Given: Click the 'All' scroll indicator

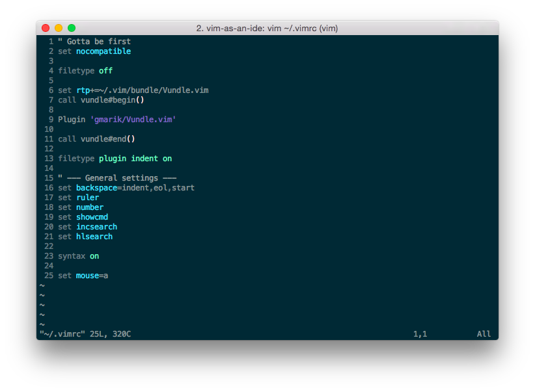Looking at the screenshot, I should point(484,334).
